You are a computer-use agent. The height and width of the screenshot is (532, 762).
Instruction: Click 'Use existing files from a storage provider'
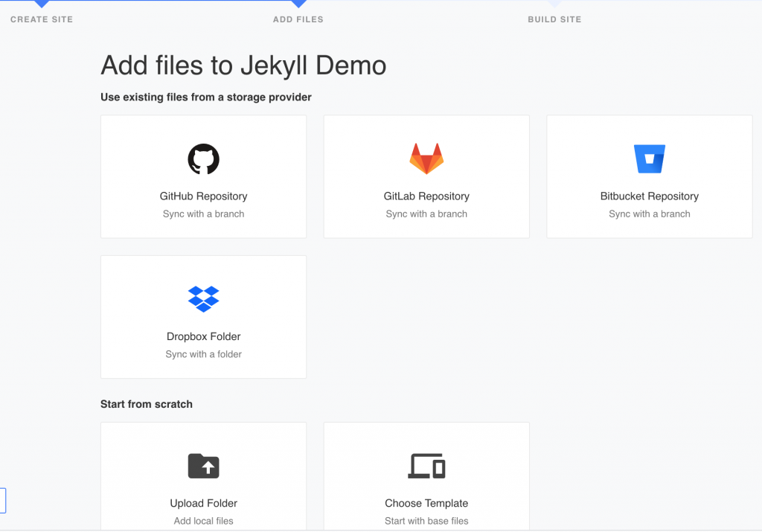click(x=206, y=97)
